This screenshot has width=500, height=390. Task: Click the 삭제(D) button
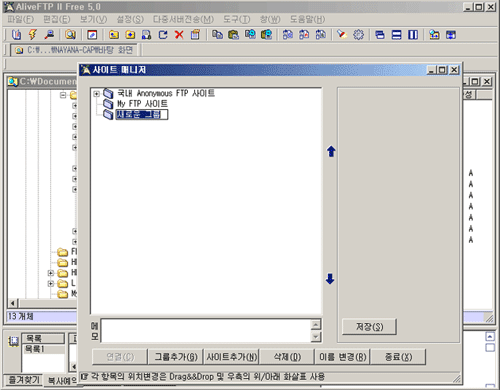(x=287, y=357)
